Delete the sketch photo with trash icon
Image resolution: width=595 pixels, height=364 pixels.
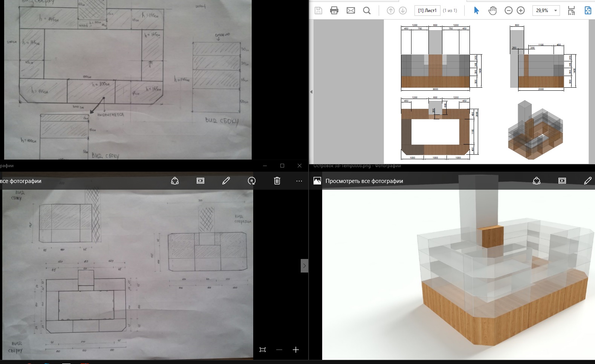pos(277,181)
